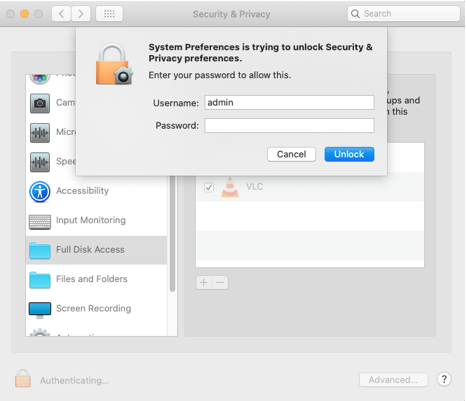Select the Files and Folders icon
This screenshot has width=466, height=401.
pos(40,280)
